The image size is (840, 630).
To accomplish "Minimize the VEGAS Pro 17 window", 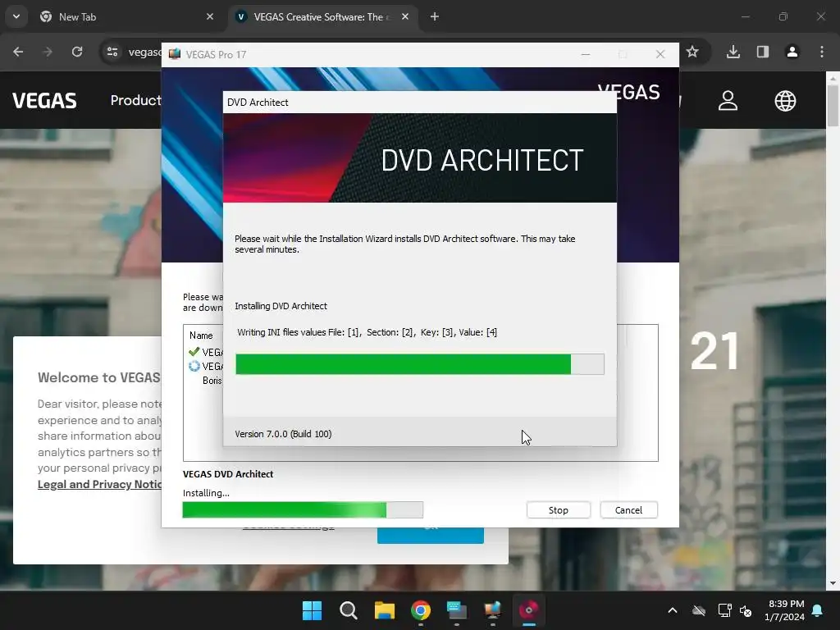I will click(586, 55).
